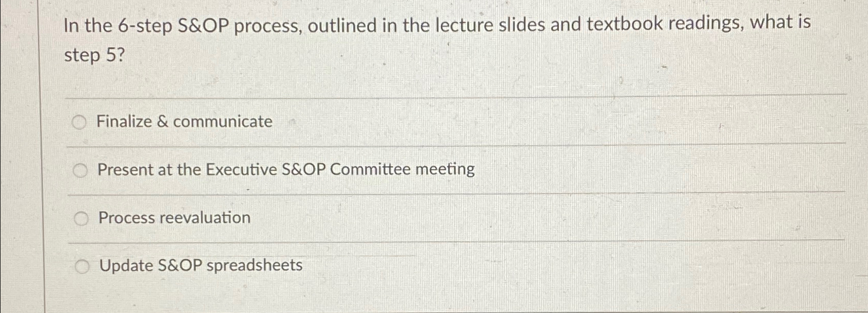The height and width of the screenshot is (313, 868).
Task: Choose Present at the Executive S&OP Committee meeting
Action: tap(80, 170)
